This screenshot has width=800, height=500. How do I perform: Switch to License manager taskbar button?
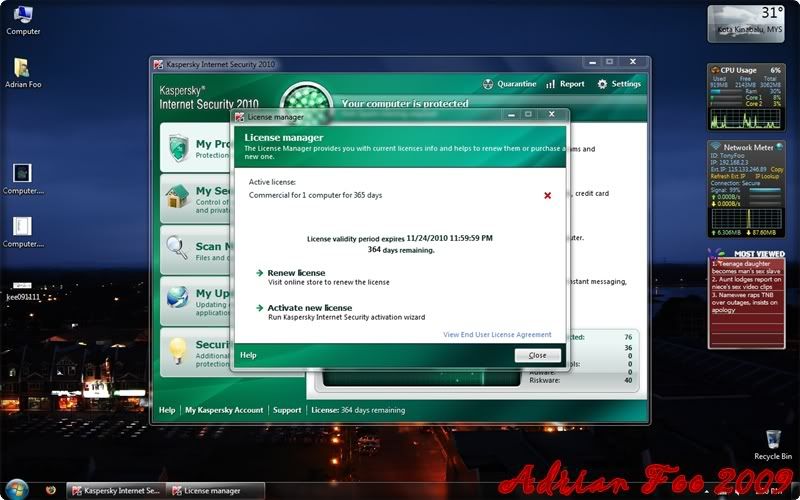[216, 491]
